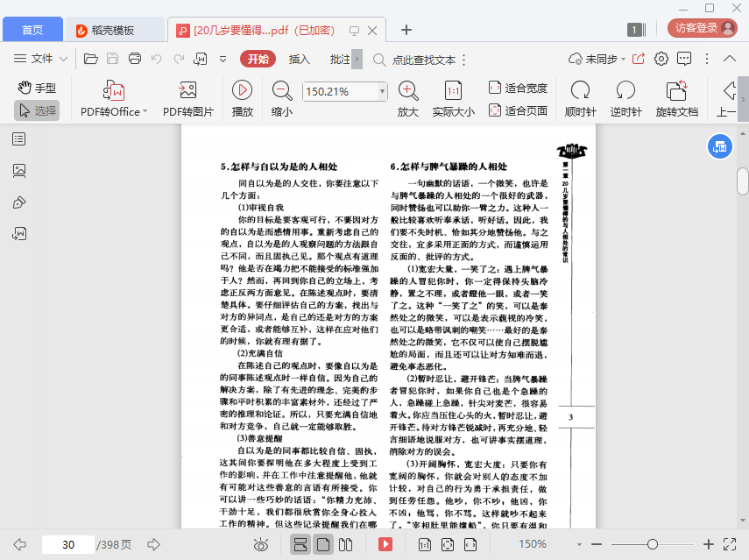This screenshot has height=560, width=749.
Task: Click the 实际大小 actual size icon
Action: (x=453, y=90)
